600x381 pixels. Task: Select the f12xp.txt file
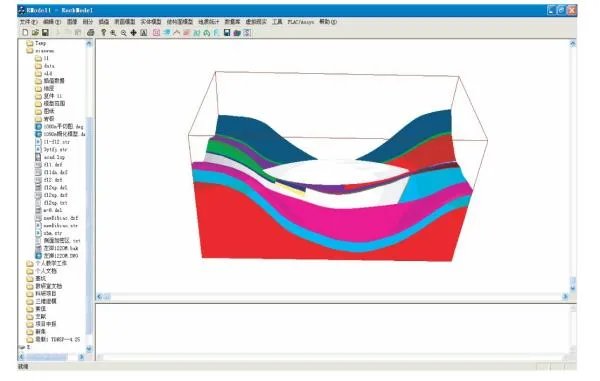click(x=51, y=203)
